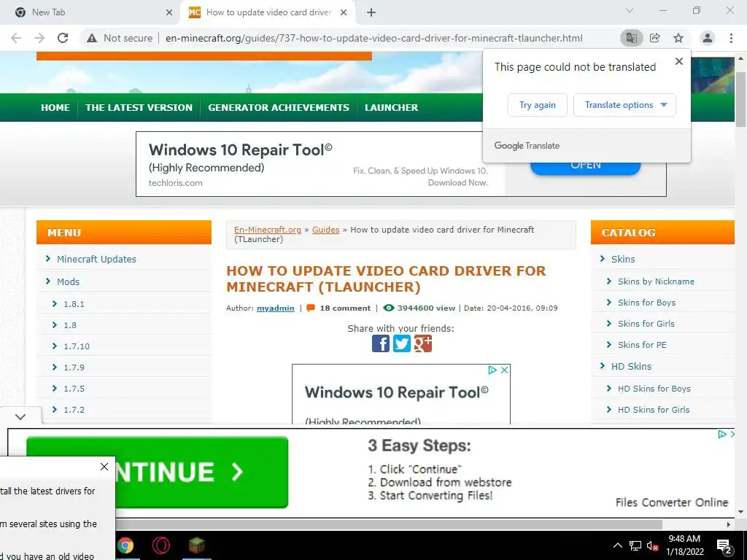The width and height of the screenshot is (747, 560).
Task: Select version 1.7.10 in the menu
Action: pyautogui.click(x=76, y=346)
